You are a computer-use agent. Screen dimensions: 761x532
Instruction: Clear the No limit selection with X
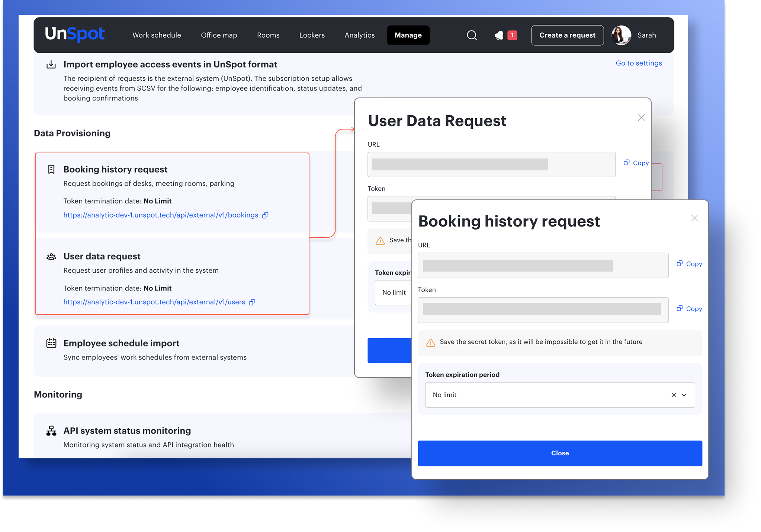(x=674, y=395)
